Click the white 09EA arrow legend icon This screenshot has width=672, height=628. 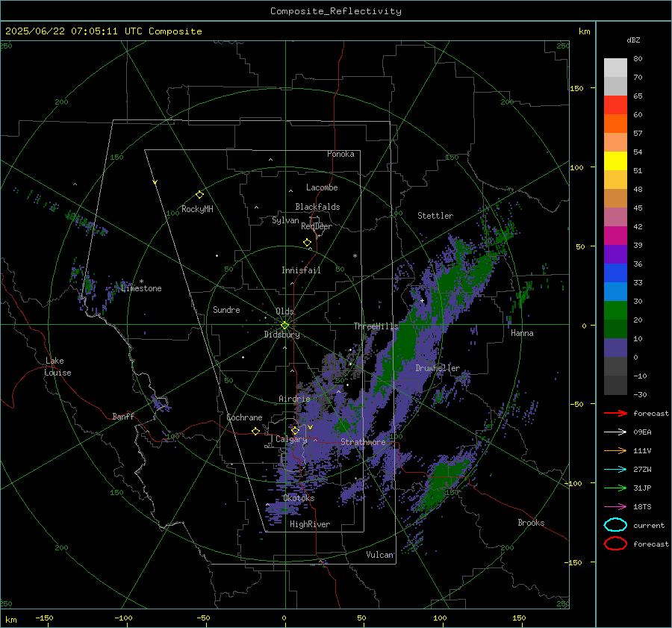point(615,432)
